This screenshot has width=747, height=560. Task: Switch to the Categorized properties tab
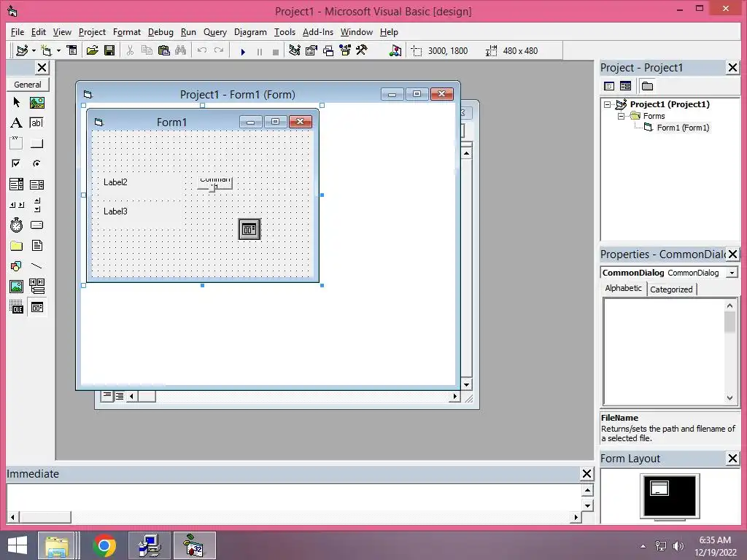(x=671, y=289)
